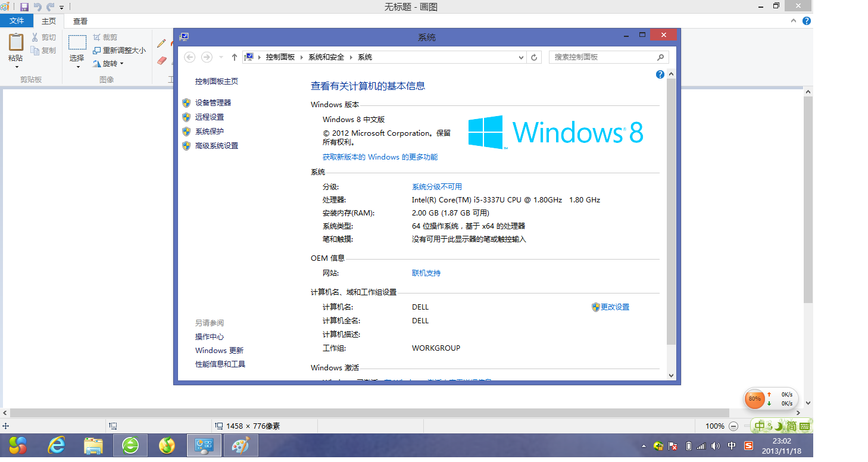Click the 剪切 scissors button
Screen dimensions: 868x462
44,38
